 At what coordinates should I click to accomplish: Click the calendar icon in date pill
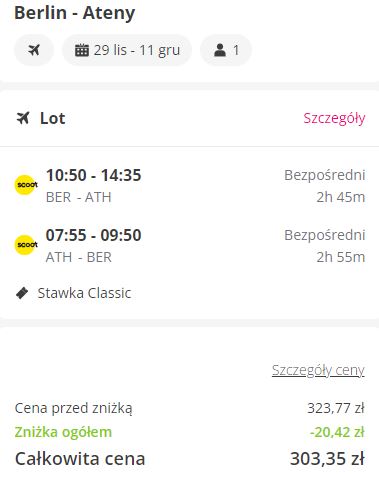[x=82, y=50]
